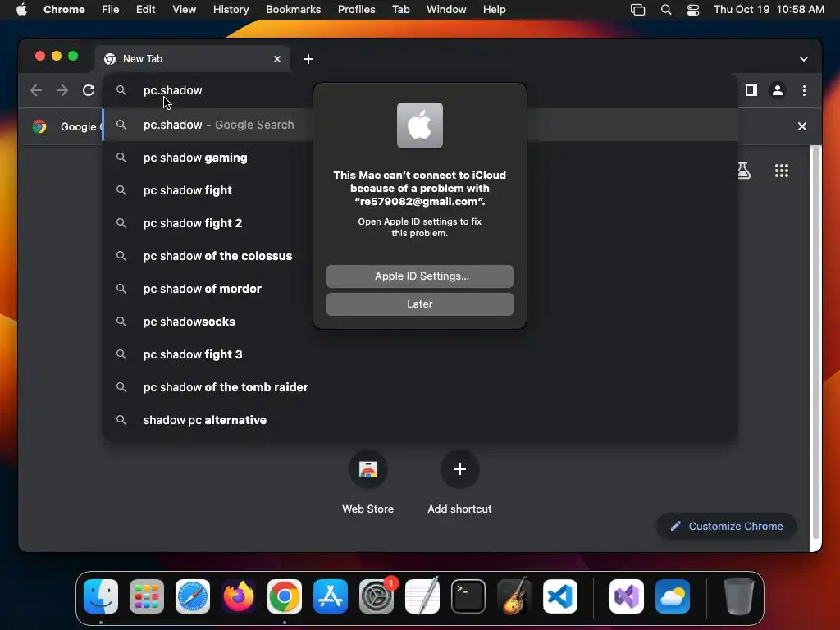The image size is (840, 630).
Task: Click the page vertical scrollbar
Action: (x=816, y=343)
